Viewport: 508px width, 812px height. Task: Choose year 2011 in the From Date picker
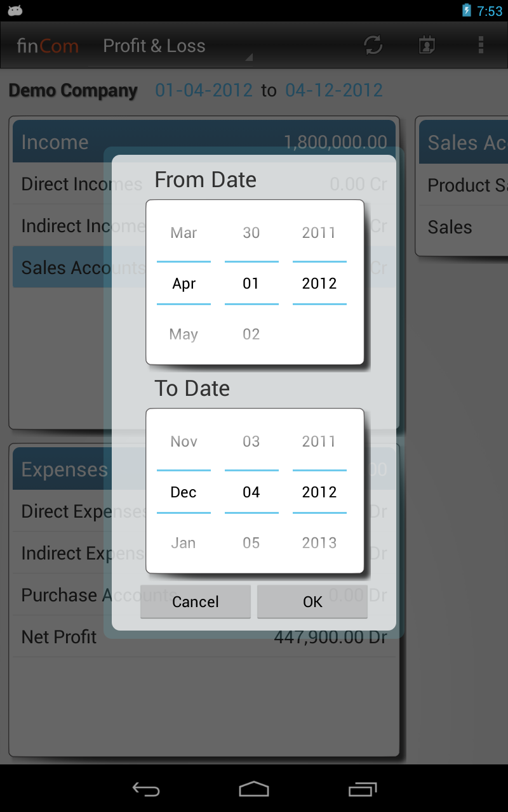tap(319, 233)
